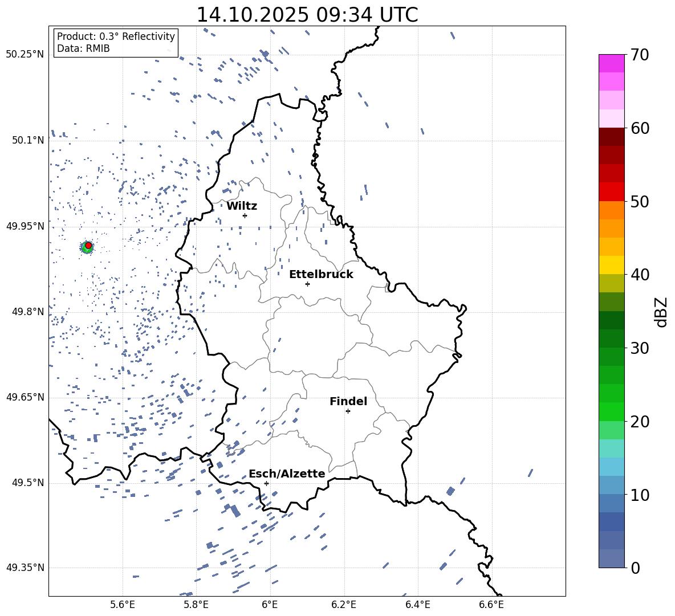Click the 10 tick on the colorbar
This screenshot has height=616, width=675.
click(640, 495)
